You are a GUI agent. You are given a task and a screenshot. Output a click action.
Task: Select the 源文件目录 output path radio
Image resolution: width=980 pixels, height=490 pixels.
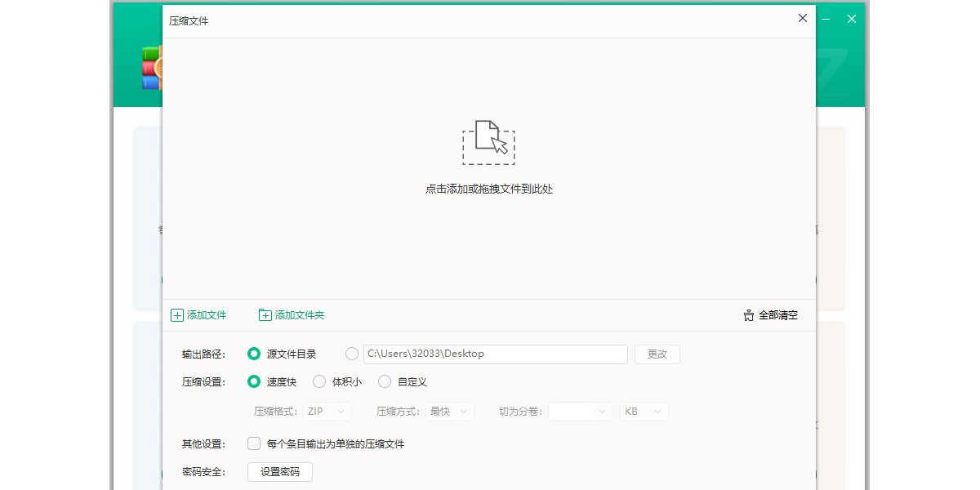(x=254, y=354)
